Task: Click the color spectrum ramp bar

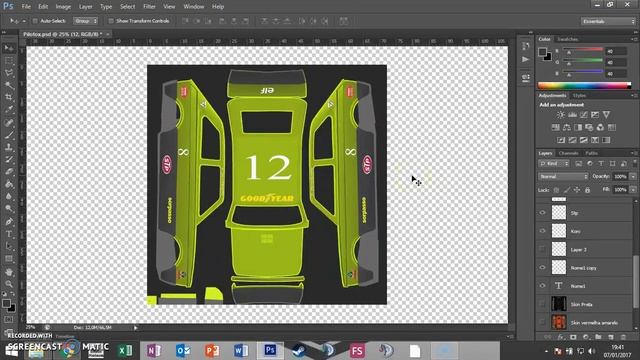Action: pos(584,85)
